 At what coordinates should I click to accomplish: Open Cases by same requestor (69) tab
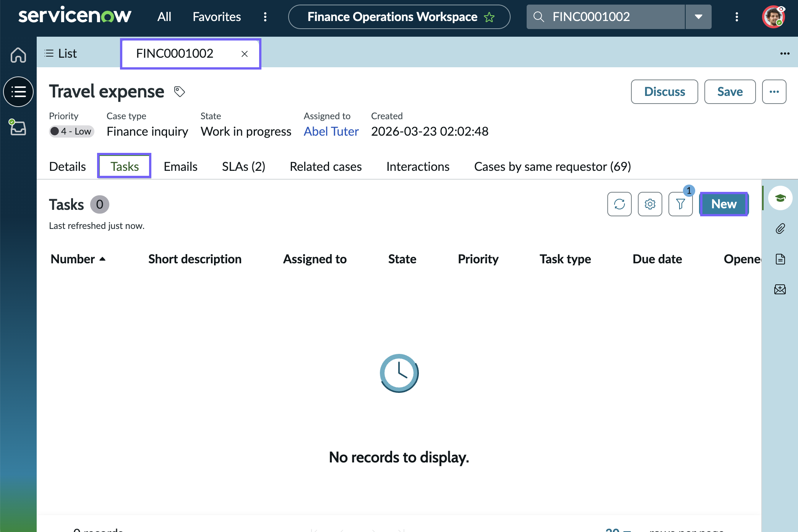tap(552, 167)
